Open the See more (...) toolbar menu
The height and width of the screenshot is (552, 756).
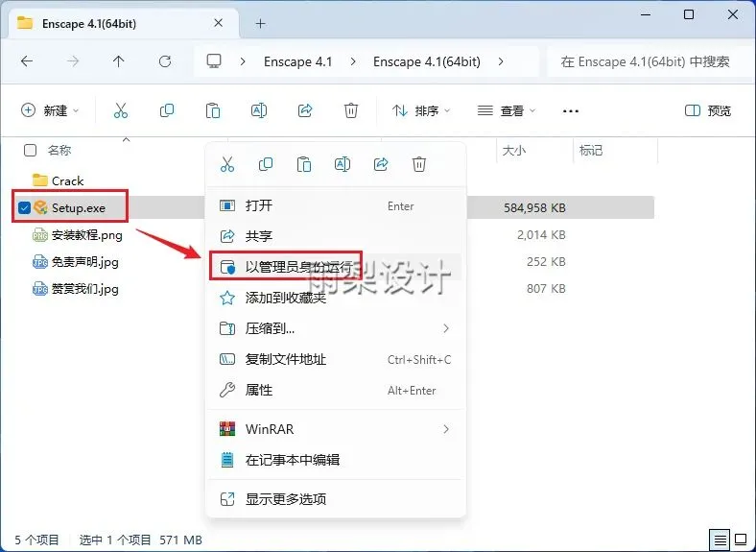(x=571, y=111)
